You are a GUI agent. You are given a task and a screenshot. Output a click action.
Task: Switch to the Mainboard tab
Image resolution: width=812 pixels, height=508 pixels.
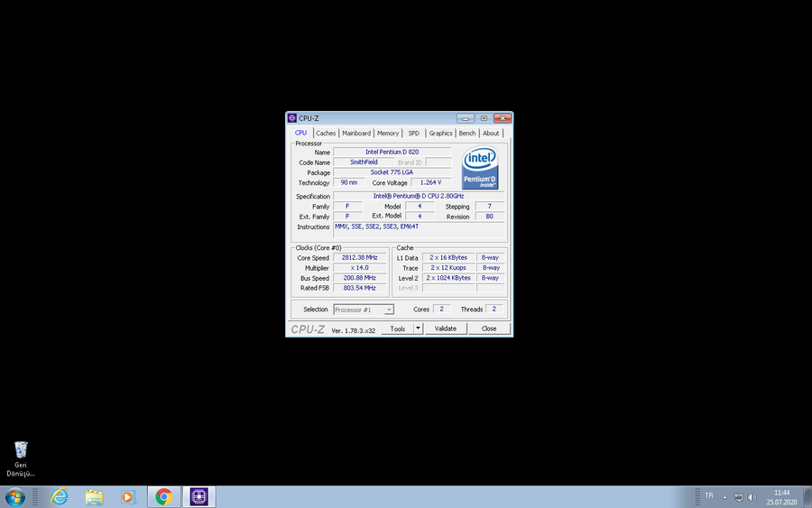356,133
